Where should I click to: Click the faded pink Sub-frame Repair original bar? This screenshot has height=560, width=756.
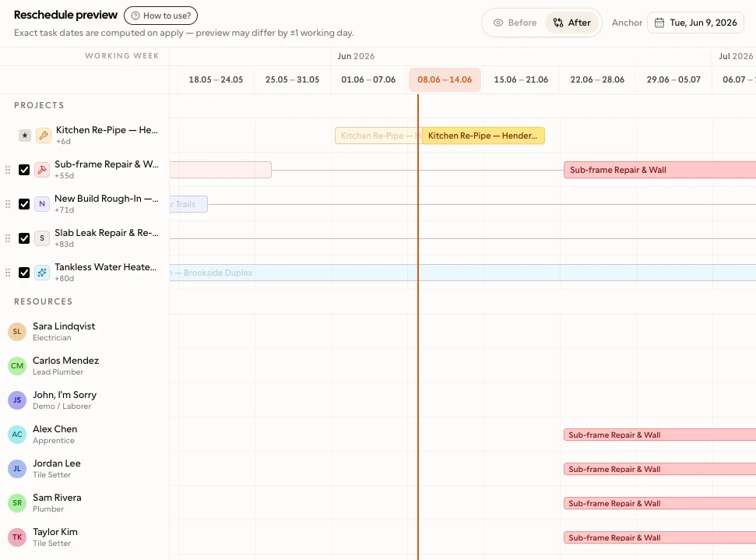[220, 170]
